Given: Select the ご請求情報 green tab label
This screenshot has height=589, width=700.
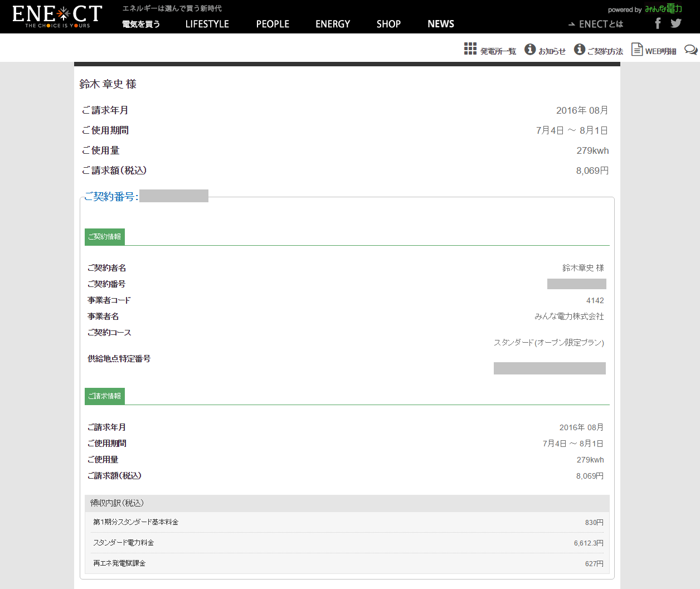Looking at the screenshot, I should coord(105,396).
